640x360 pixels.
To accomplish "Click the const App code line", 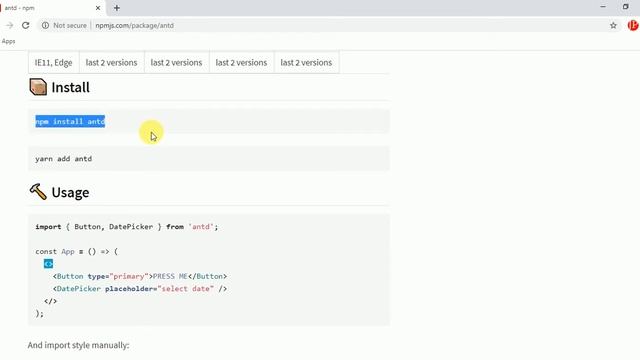I will [x=76, y=251].
